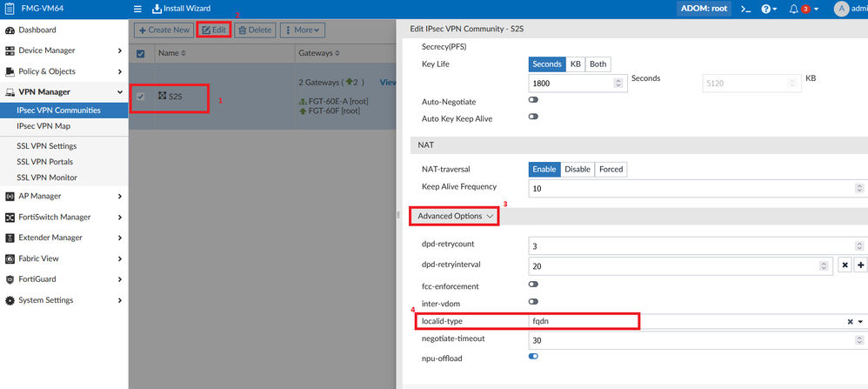Click the admin user avatar
Viewport: 868px width, 389px height.
click(x=840, y=9)
